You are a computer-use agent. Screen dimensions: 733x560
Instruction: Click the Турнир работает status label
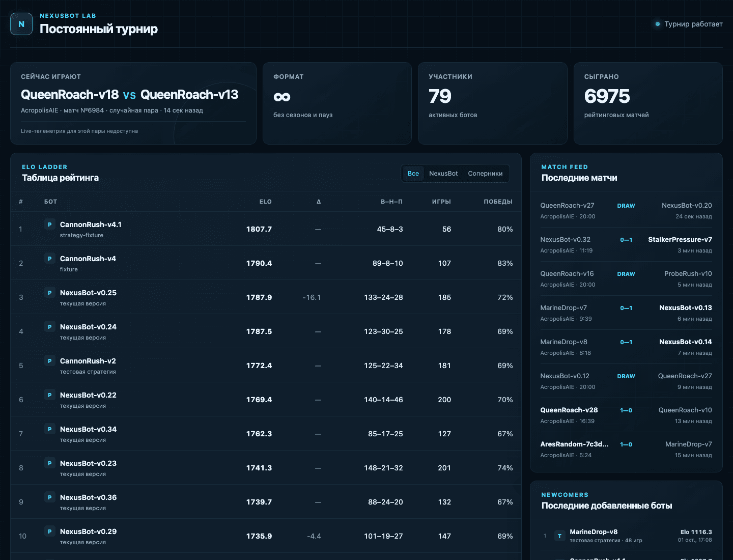(x=693, y=24)
